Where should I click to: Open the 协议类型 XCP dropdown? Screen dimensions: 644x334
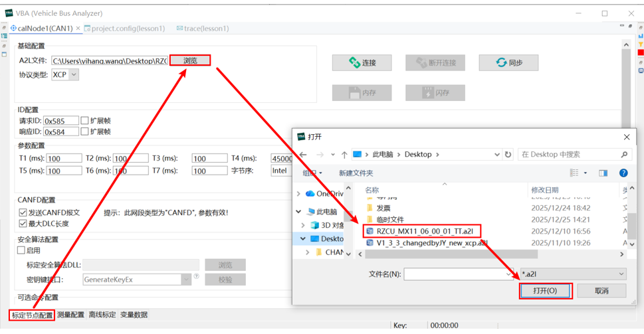click(74, 74)
